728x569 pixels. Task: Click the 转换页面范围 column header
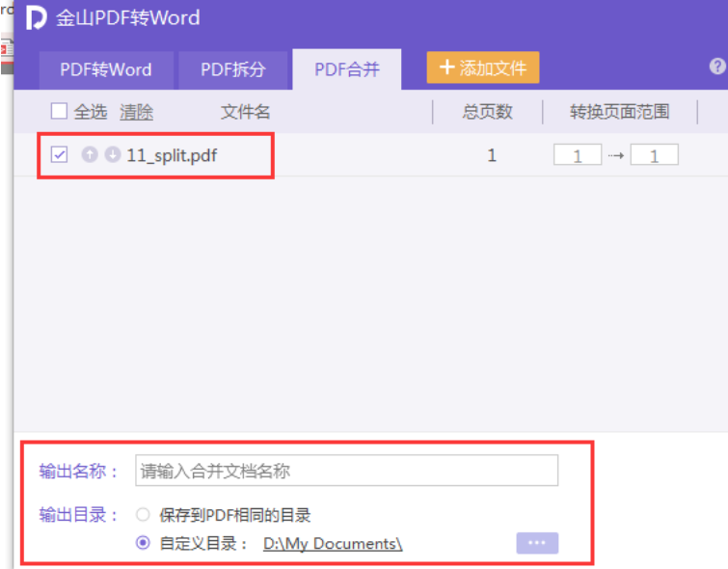coord(620,112)
